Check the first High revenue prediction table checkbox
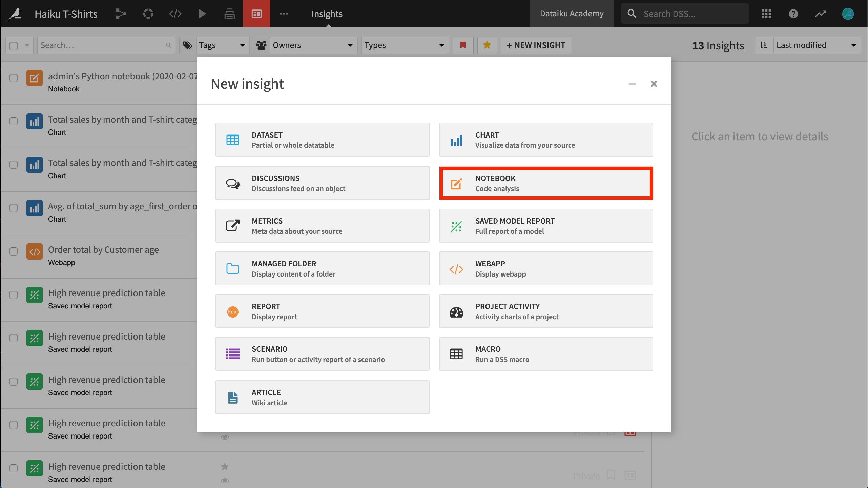Viewport: 868px width, 488px height. (14, 295)
